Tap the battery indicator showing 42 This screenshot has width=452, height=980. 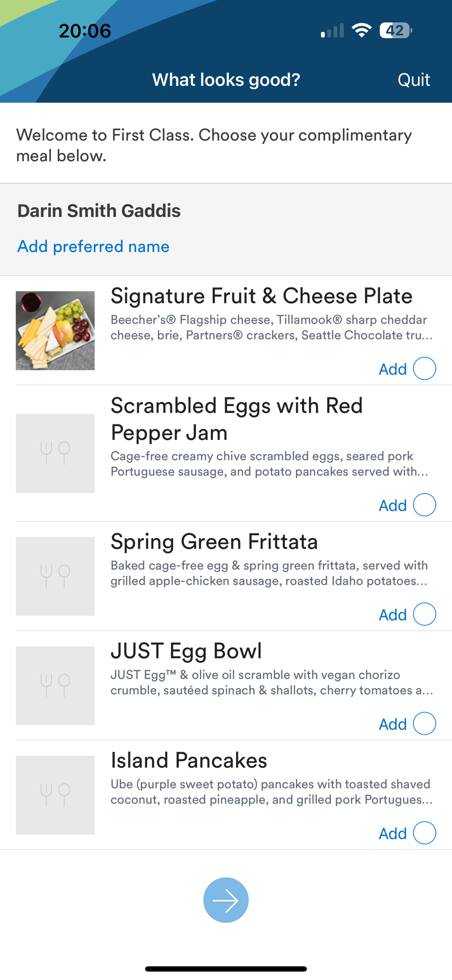point(396,30)
